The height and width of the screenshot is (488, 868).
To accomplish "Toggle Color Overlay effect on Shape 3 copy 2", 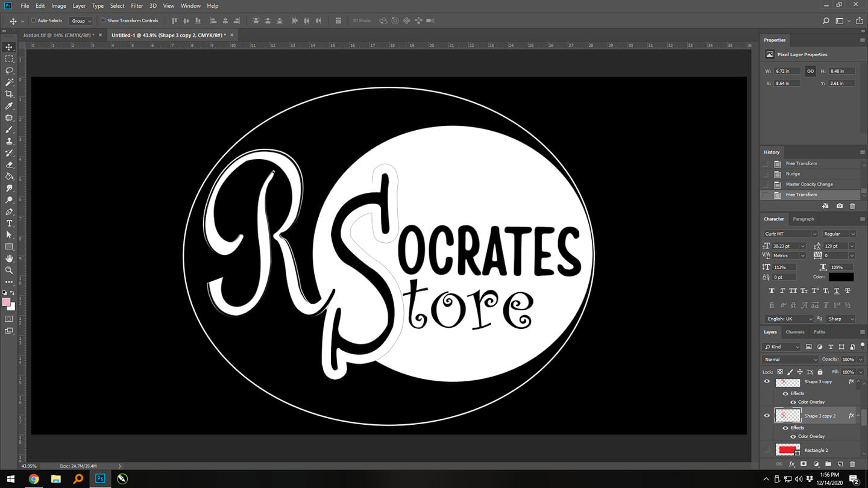I will 793,436.
